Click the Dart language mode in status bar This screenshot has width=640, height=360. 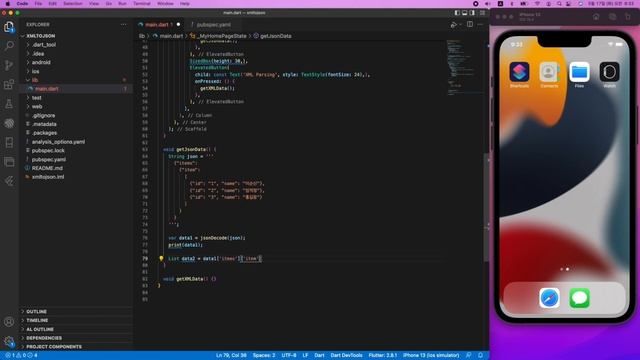coord(319,355)
